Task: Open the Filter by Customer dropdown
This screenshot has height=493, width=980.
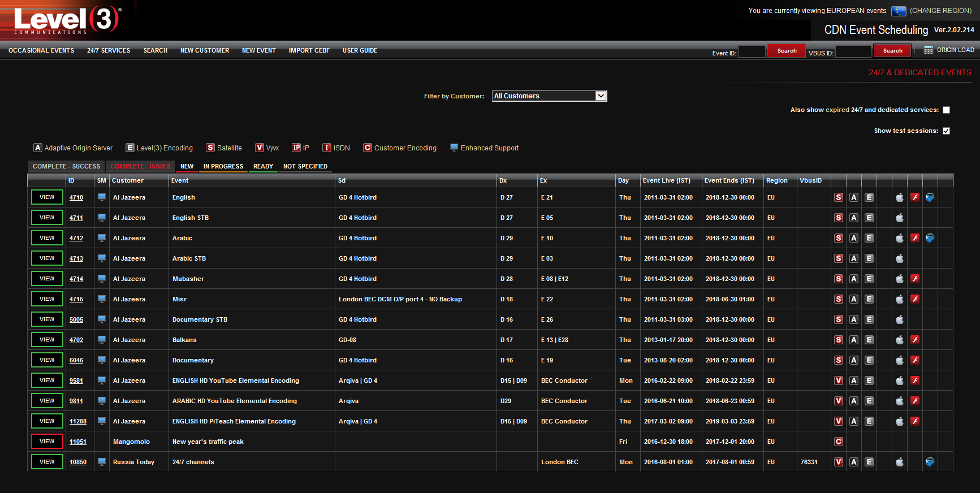Action: point(550,96)
